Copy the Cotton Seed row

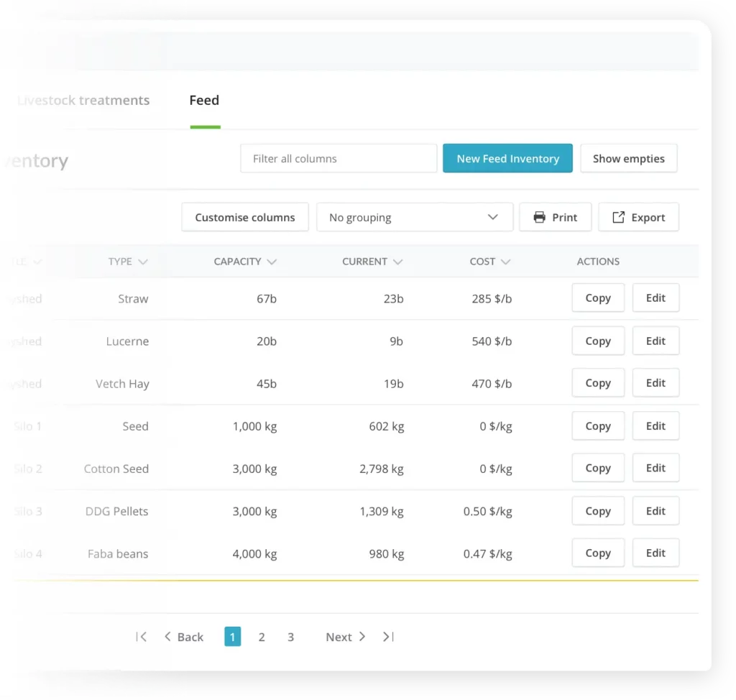tap(598, 468)
